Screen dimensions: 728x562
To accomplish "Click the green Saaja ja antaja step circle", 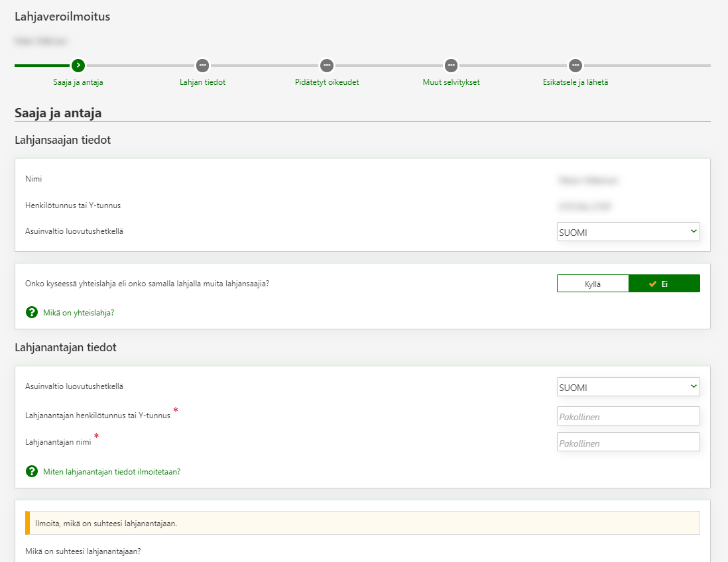I will [78, 65].
